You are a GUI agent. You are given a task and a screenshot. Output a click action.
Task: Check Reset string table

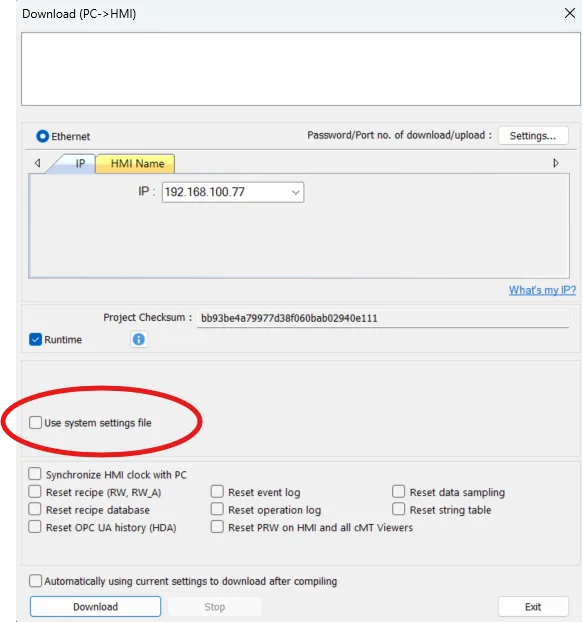398,509
